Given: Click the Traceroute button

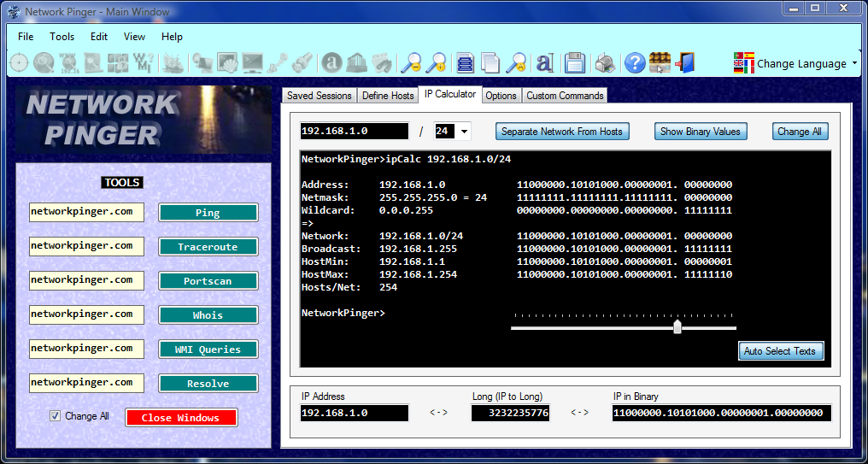Looking at the screenshot, I should click(208, 247).
